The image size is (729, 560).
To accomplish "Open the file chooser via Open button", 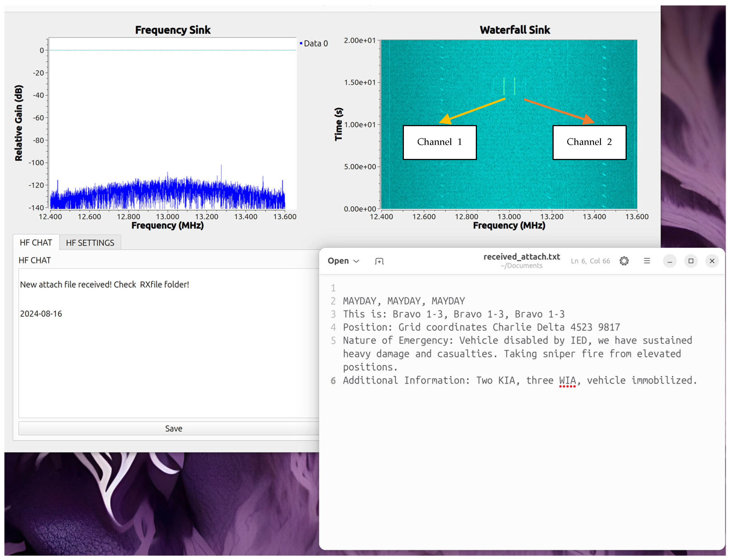I will (x=338, y=261).
